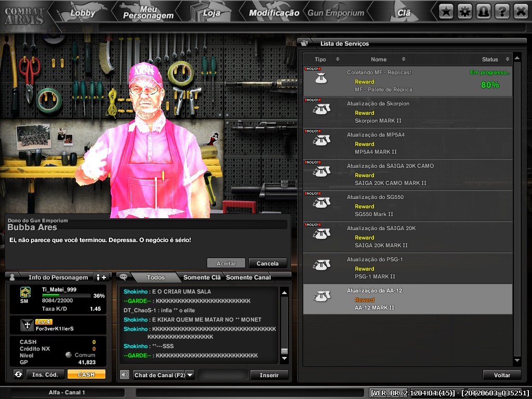
Task: Click the Ins. Cód. button
Action: (45, 374)
